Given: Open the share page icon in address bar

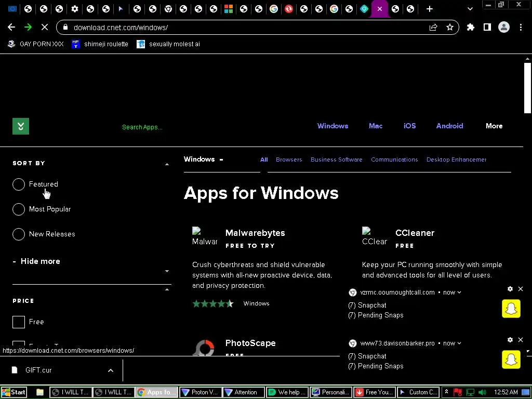Looking at the screenshot, I should 433,27.
